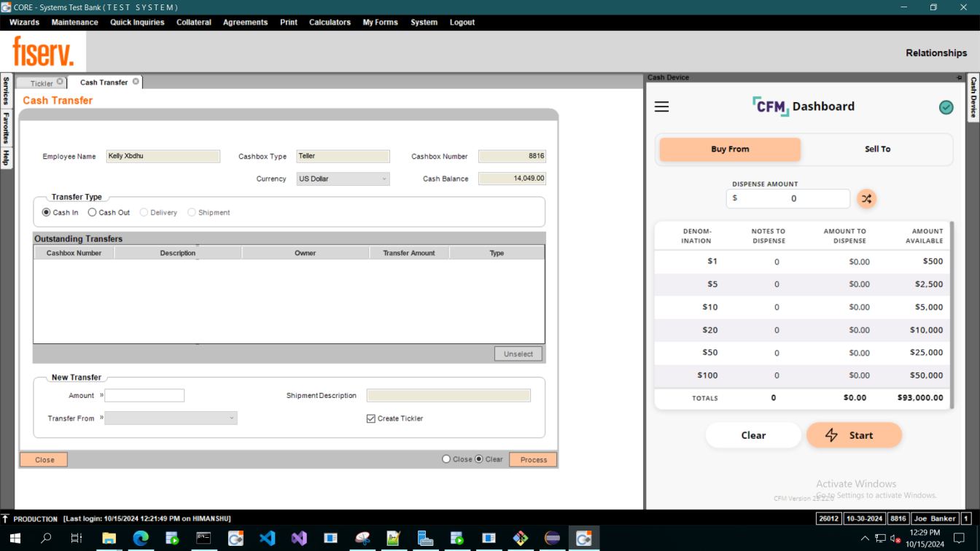Screen dimensions: 980x551
Task: Open Visual Studio from taskbar
Action: point(299,539)
